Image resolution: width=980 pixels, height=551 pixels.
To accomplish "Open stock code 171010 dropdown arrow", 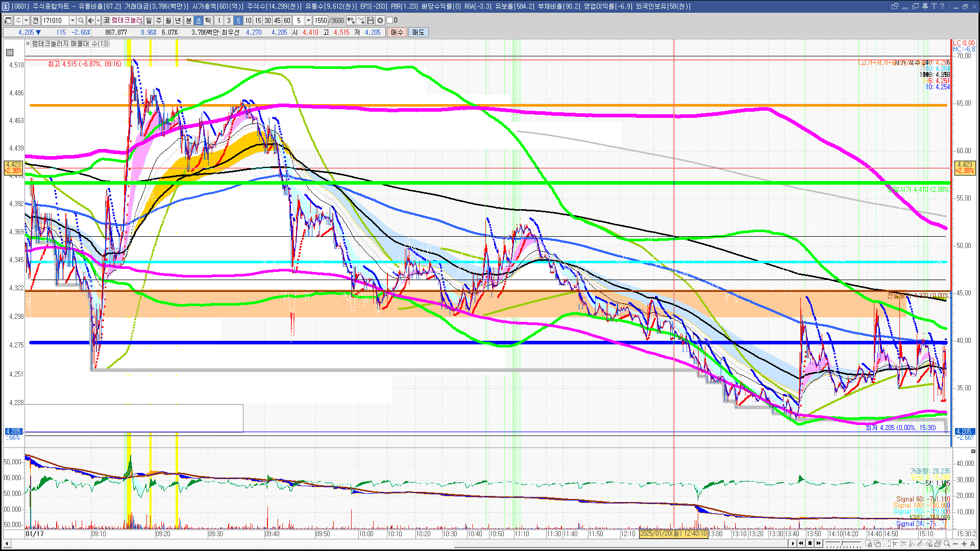I will tap(72, 20).
